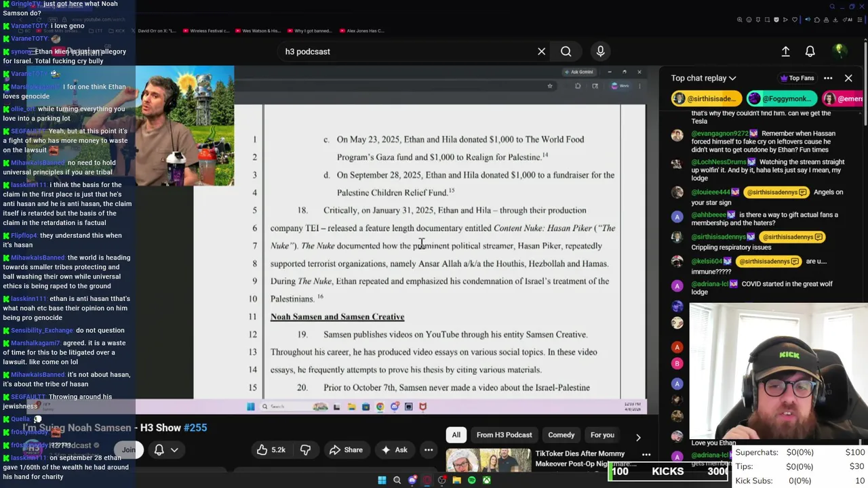This screenshot has width=868, height=488.
Task: Select the All filter chip
Action: point(456,435)
